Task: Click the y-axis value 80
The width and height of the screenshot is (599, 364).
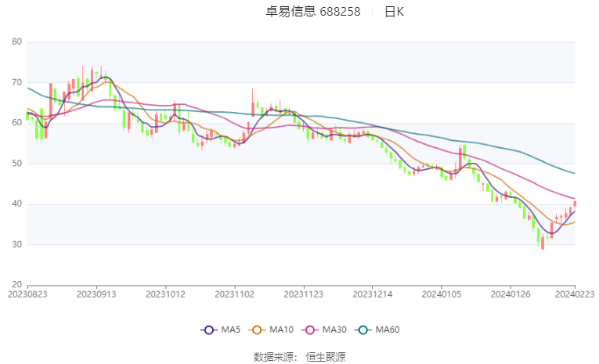Action: click(16, 41)
